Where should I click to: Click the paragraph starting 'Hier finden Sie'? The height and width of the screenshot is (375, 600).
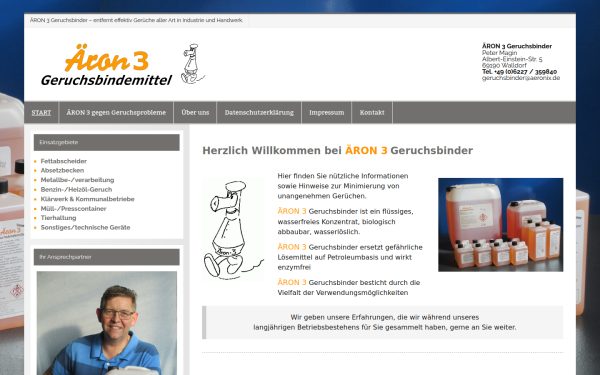(343, 186)
